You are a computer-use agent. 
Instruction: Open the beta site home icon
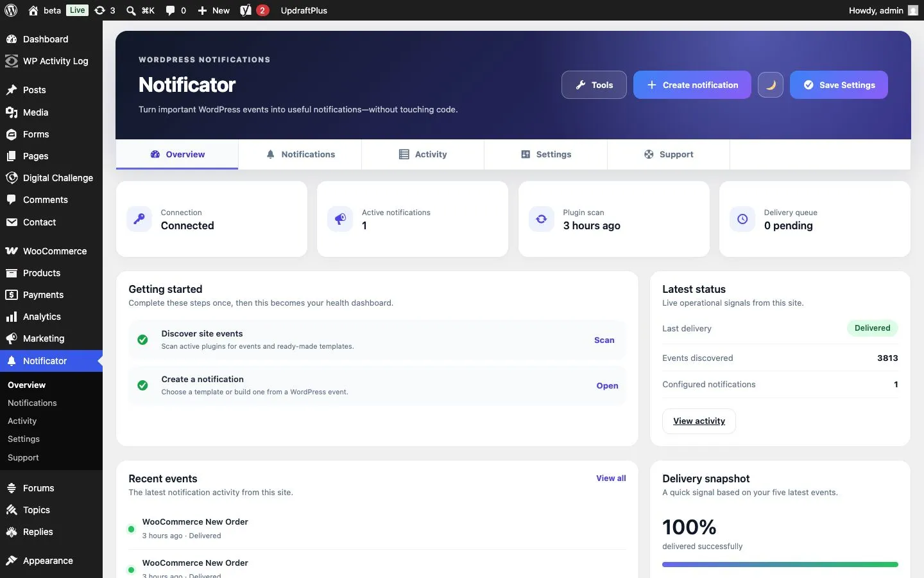pos(33,10)
